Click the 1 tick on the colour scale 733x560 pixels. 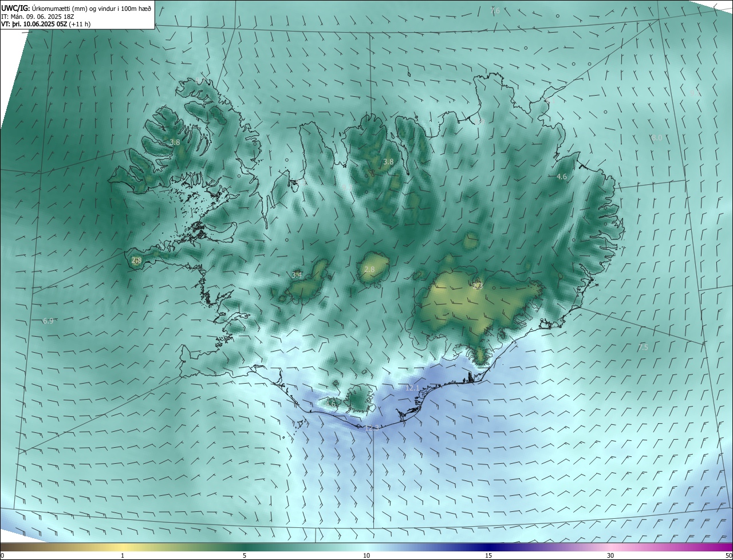pos(123,555)
